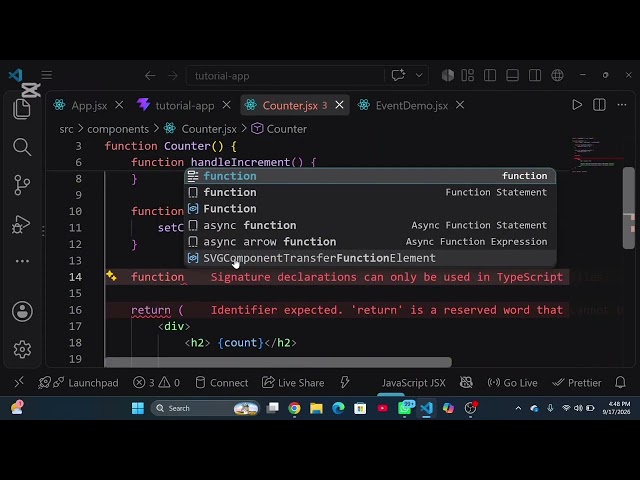Open the Accounts menu icon
Viewport: 640px width, 480px height.
22,311
